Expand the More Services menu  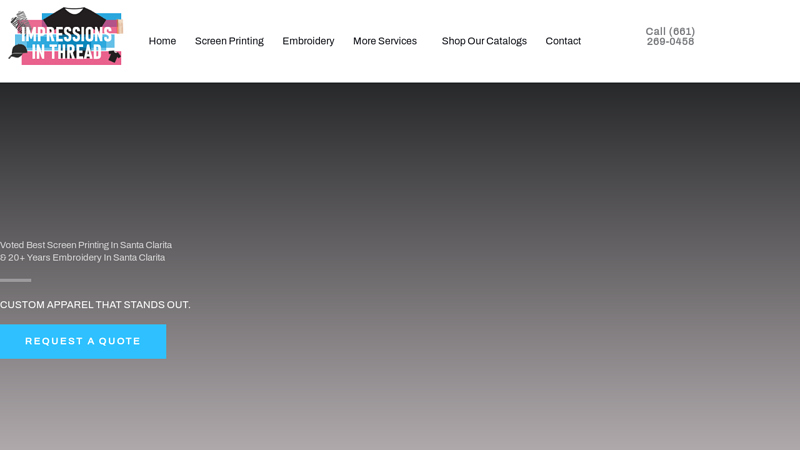pyautogui.click(x=385, y=41)
